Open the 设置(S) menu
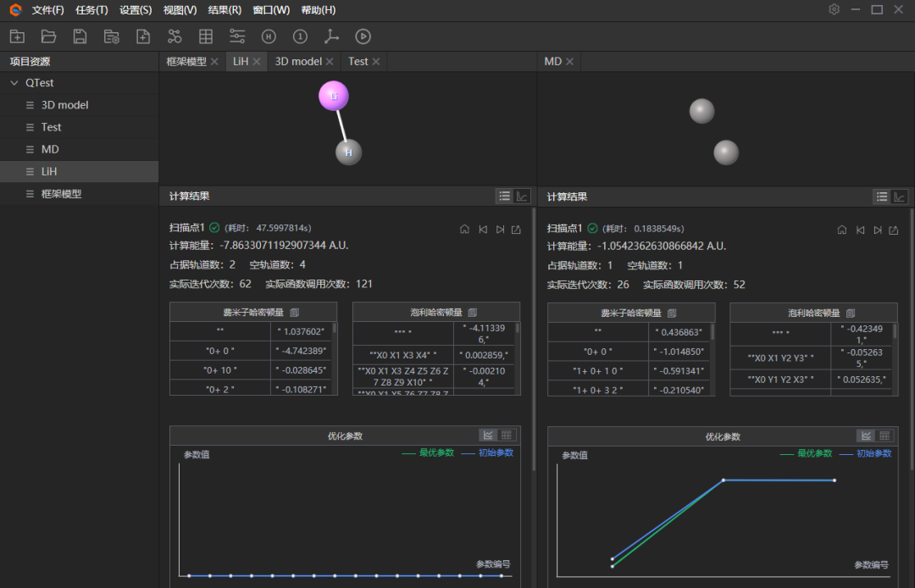This screenshot has height=588, width=915. coord(136,10)
